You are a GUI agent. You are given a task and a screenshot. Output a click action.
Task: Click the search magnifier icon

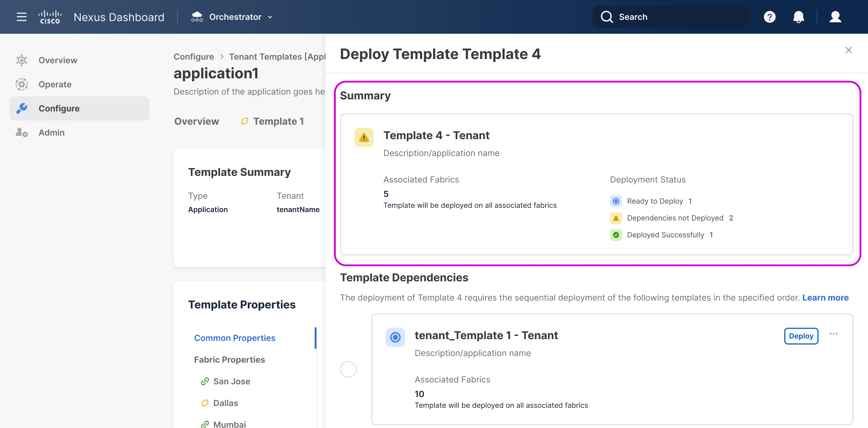click(606, 17)
